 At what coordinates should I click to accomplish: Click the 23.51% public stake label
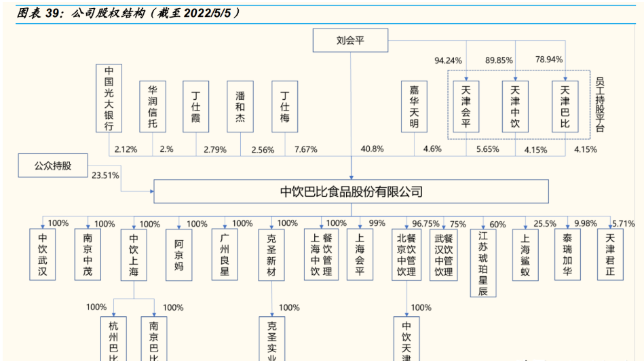click(105, 175)
